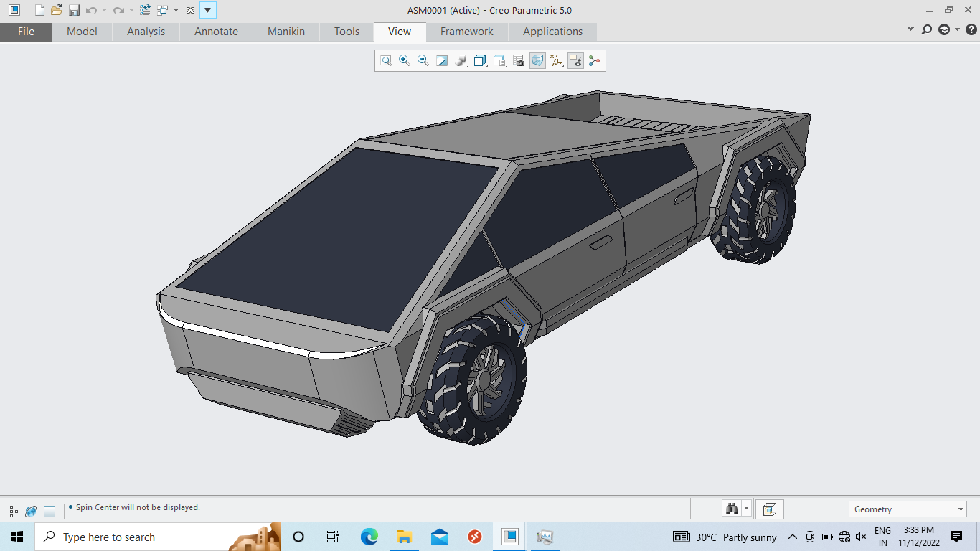This screenshot has width=980, height=551.
Task: Switch to the Annotate tab
Action: (216, 32)
